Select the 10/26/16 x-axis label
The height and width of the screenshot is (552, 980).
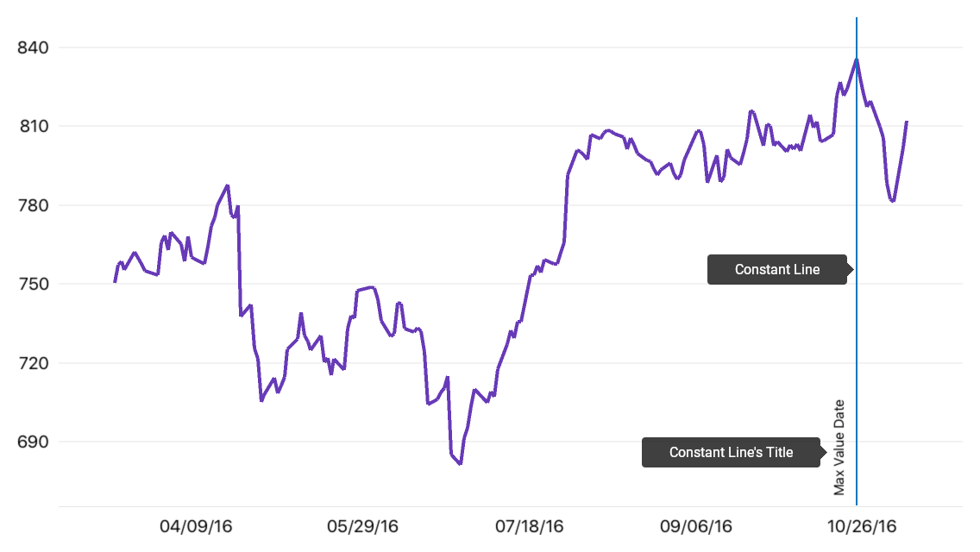(862, 526)
